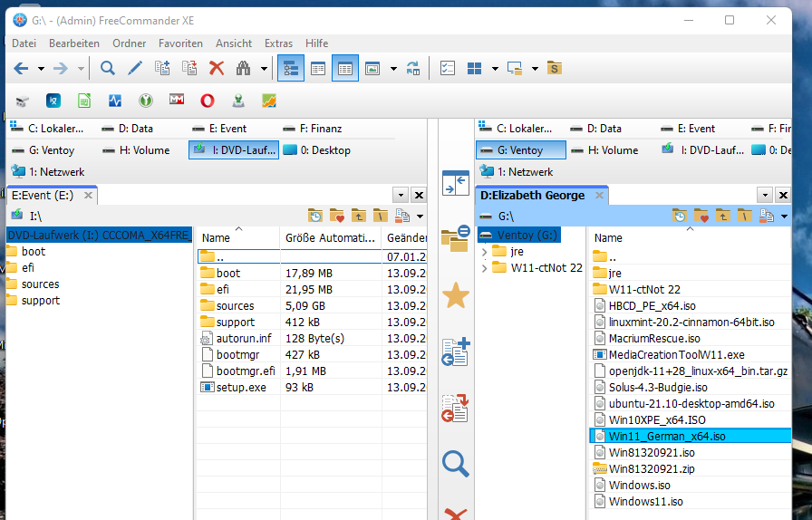The image size is (812, 520).
Task: Open right panel tab list dropdown
Action: 765,196
